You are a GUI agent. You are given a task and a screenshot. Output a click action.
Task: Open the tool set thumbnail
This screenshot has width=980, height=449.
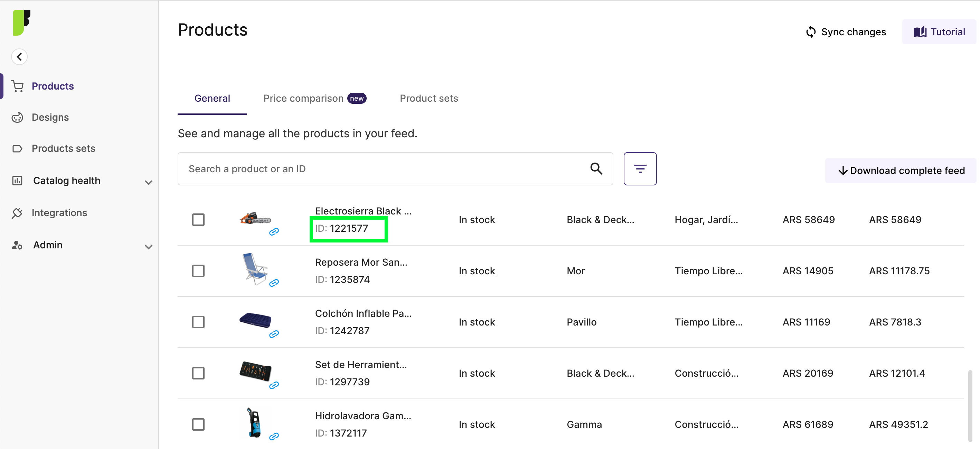tap(255, 371)
